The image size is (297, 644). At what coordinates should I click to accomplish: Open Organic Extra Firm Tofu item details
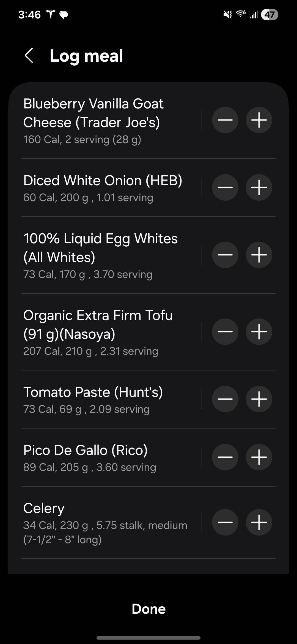105,332
